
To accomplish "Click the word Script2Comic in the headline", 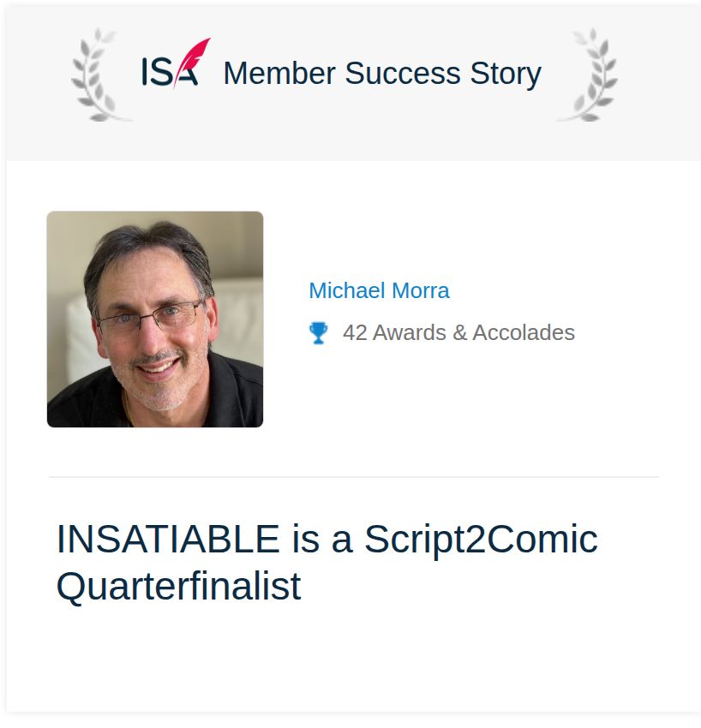I will pyautogui.click(x=481, y=540).
